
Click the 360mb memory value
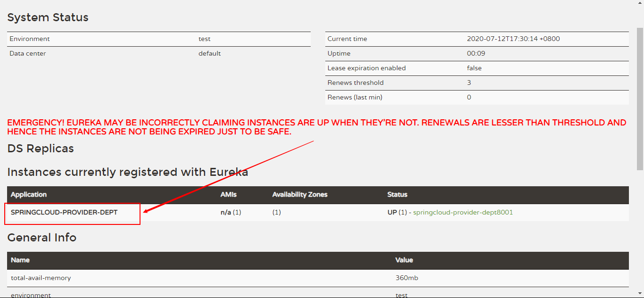(x=406, y=278)
